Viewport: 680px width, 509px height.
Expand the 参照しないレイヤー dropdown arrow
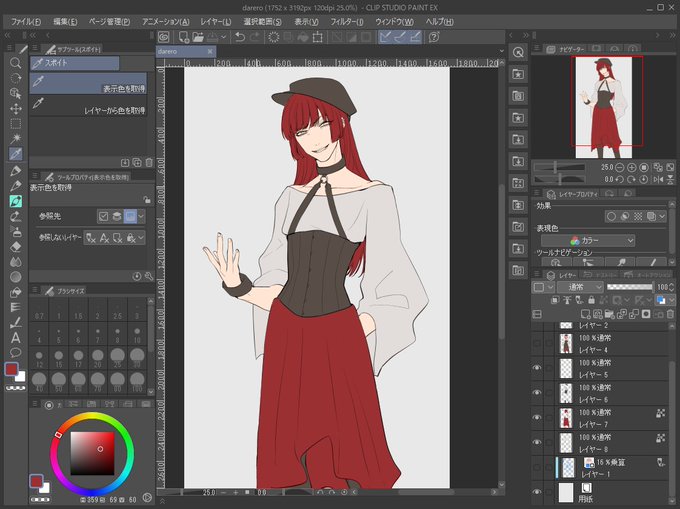click(141, 238)
